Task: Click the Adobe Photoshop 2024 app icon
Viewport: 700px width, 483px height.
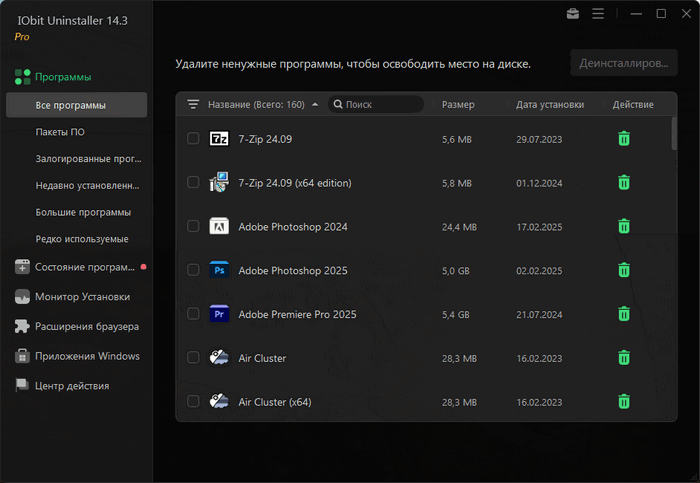Action: click(x=219, y=227)
